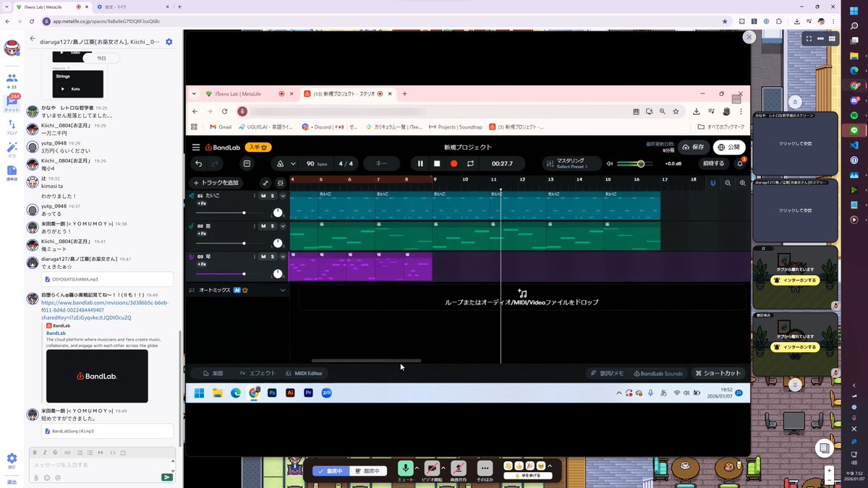This screenshot has height=488, width=868.
Task: Click the pan knob of track 02
Action: pyautogui.click(x=278, y=243)
